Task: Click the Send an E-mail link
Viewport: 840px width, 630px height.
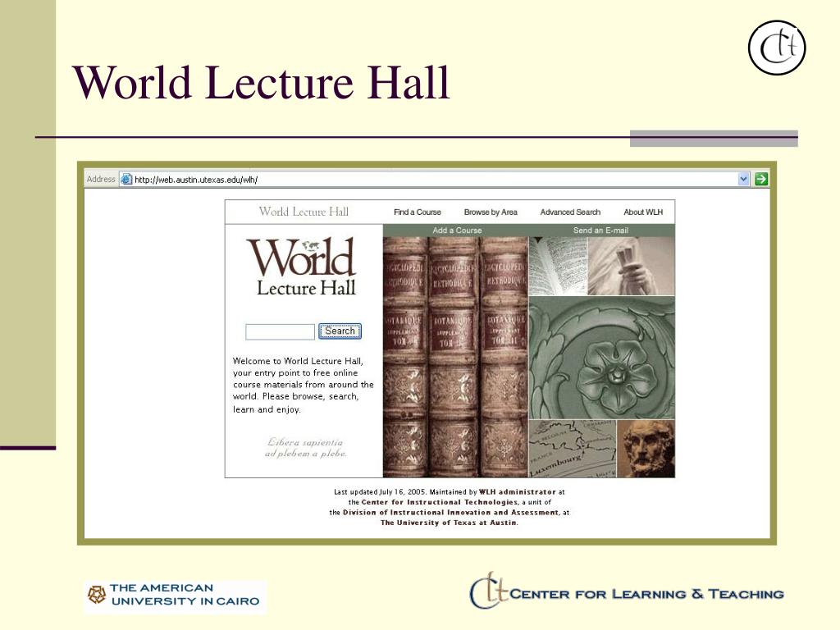Action: 600,231
